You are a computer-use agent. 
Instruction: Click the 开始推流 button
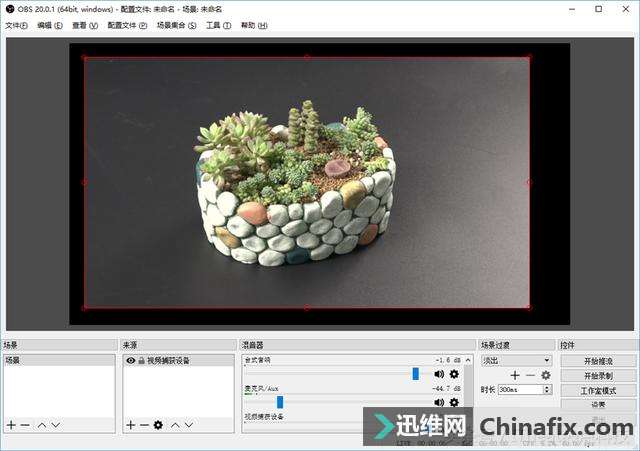(x=597, y=360)
